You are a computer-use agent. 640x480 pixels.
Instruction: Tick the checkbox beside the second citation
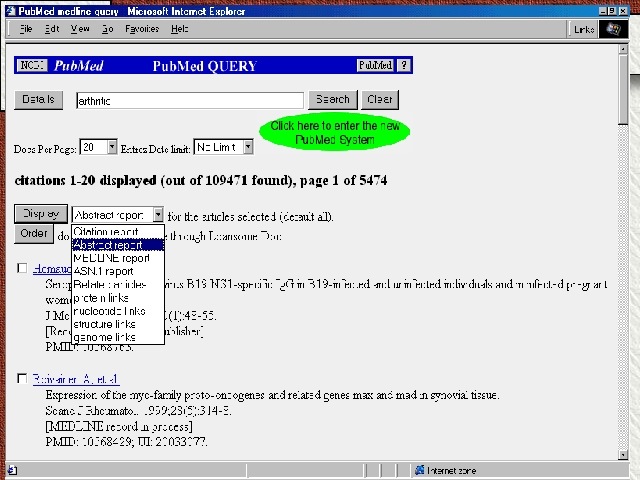tap(23, 379)
